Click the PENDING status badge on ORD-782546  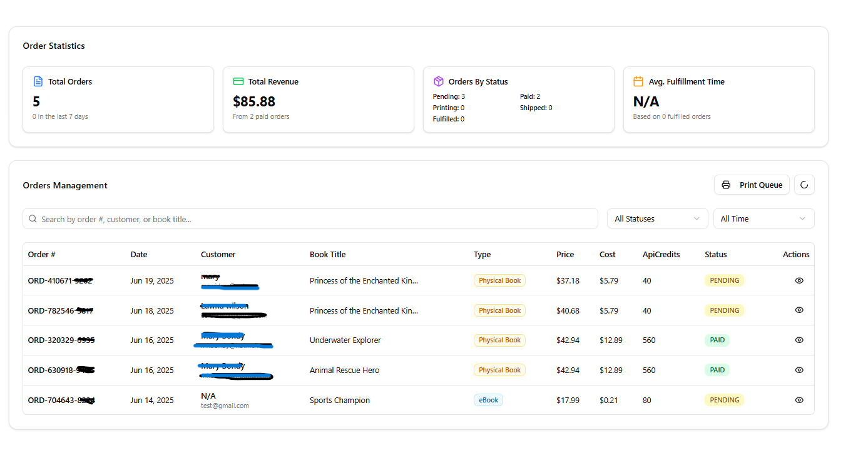pyautogui.click(x=724, y=310)
